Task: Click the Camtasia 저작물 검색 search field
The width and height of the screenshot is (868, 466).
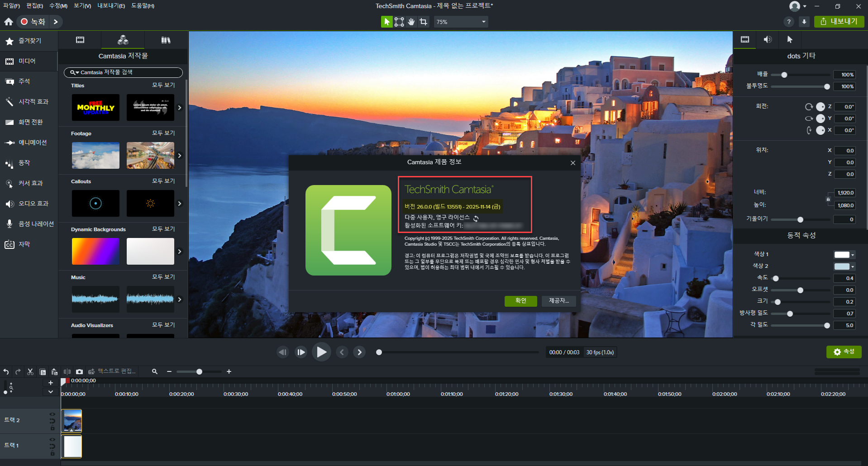Action: tap(123, 72)
